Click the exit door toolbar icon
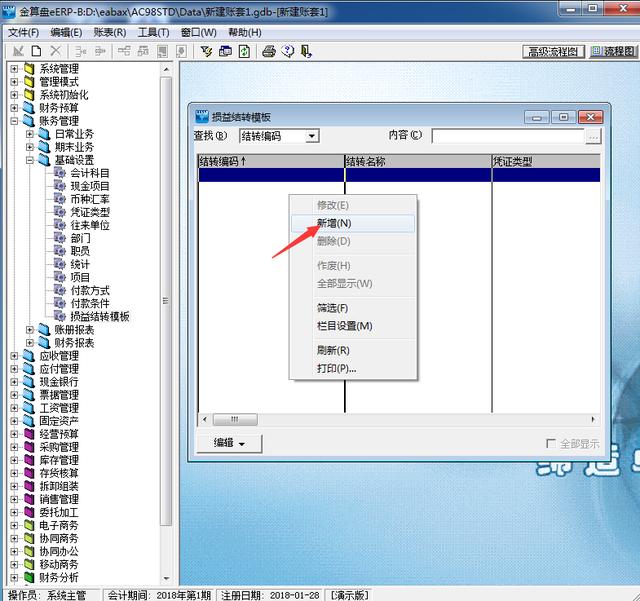This screenshot has width=640, height=601. tap(306, 51)
